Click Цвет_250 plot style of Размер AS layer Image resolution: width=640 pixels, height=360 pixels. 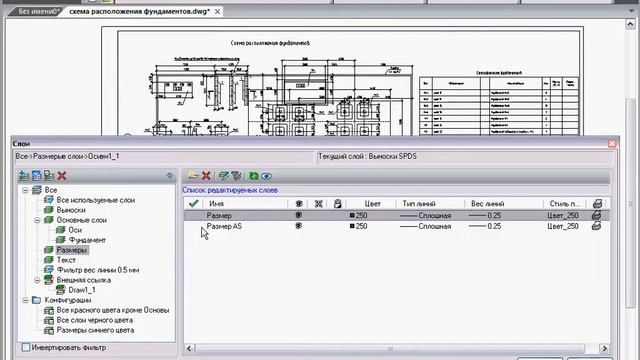[563, 226]
